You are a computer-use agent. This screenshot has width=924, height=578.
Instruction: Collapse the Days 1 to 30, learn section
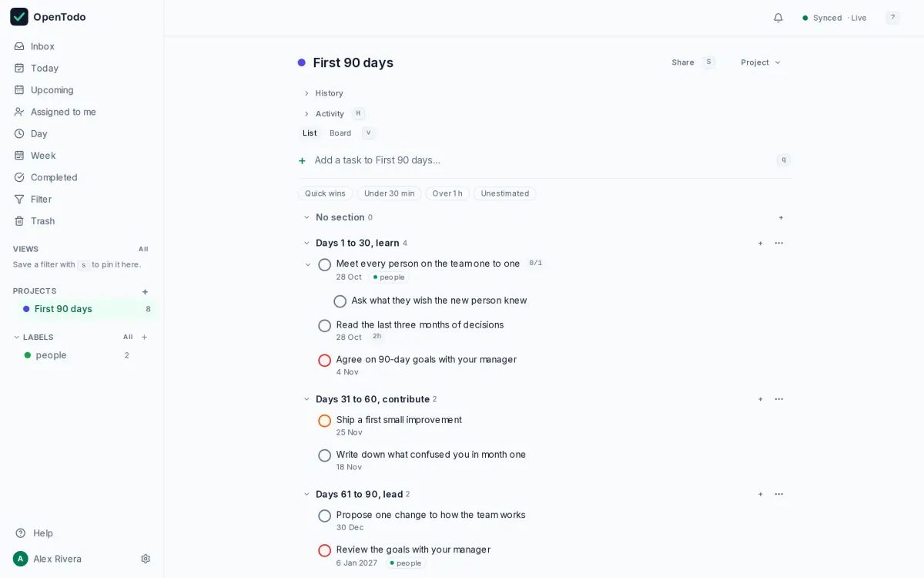pyautogui.click(x=306, y=243)
